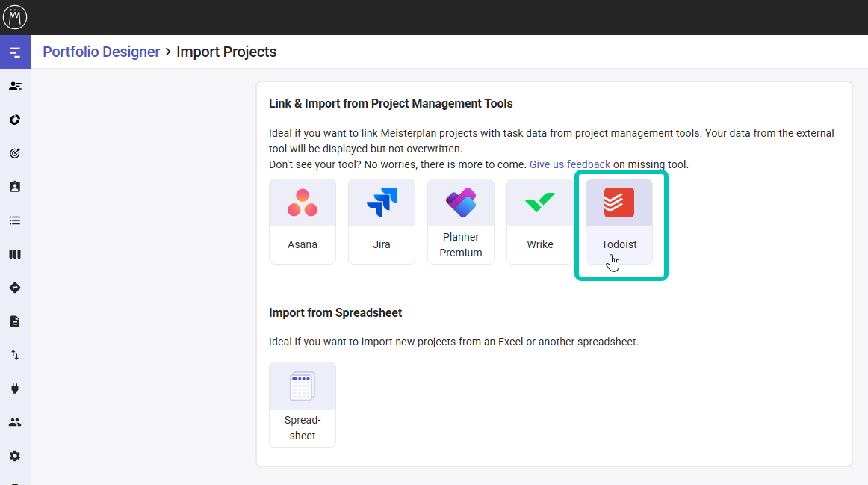Open the resource list sidebar icon
868x485 pixels.
pos(15,86)
